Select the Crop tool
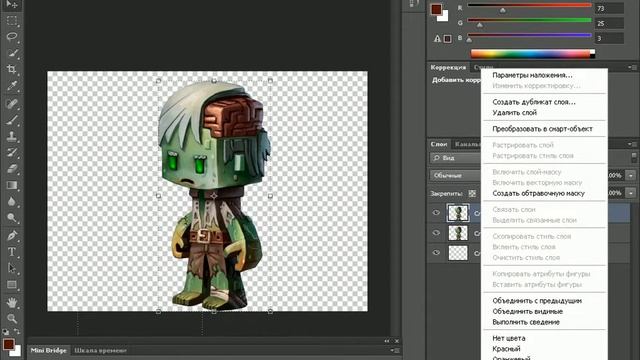 pyautogui.click(x=11, y=69)
